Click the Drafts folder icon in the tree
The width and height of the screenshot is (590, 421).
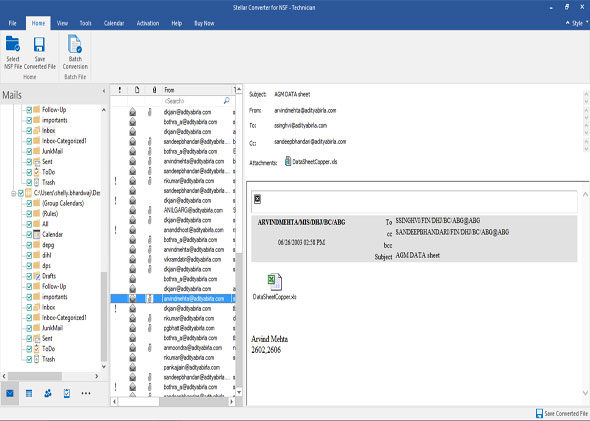(x=36, y=276)
